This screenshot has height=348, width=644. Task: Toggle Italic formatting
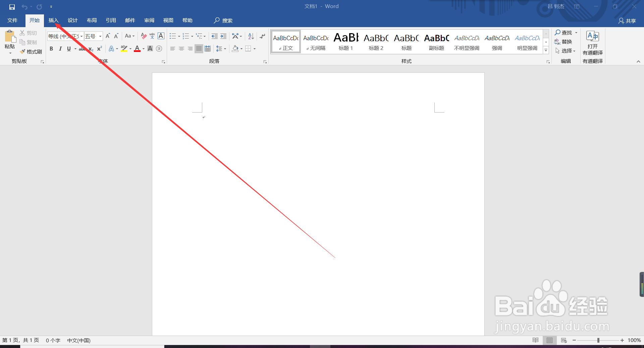click(x=60, y=49)
